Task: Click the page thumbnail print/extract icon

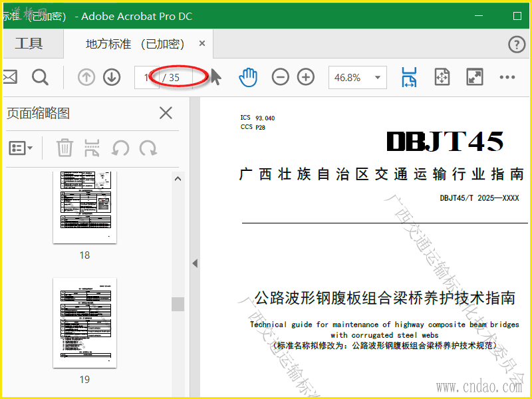Action: [x=92, y=148]
